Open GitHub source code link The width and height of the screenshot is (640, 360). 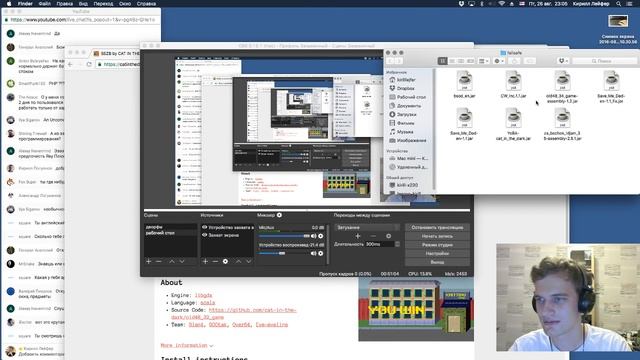coord(233,313)
